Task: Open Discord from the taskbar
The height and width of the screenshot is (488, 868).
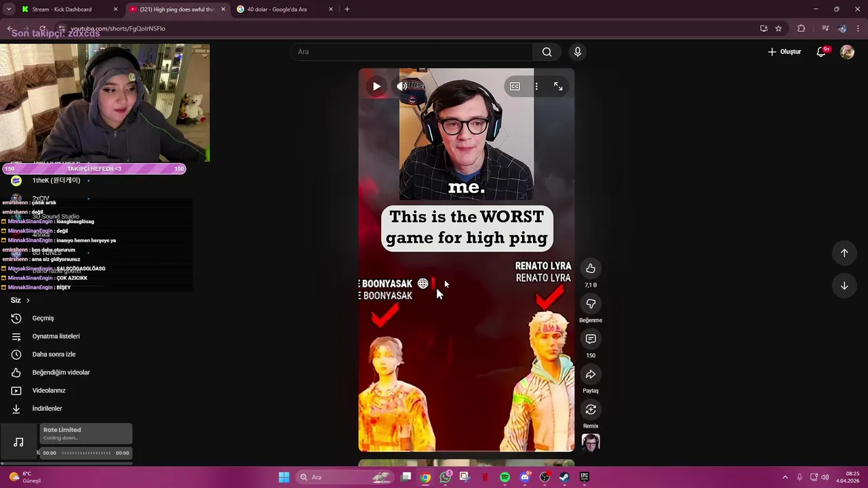Action: [524, 477]
